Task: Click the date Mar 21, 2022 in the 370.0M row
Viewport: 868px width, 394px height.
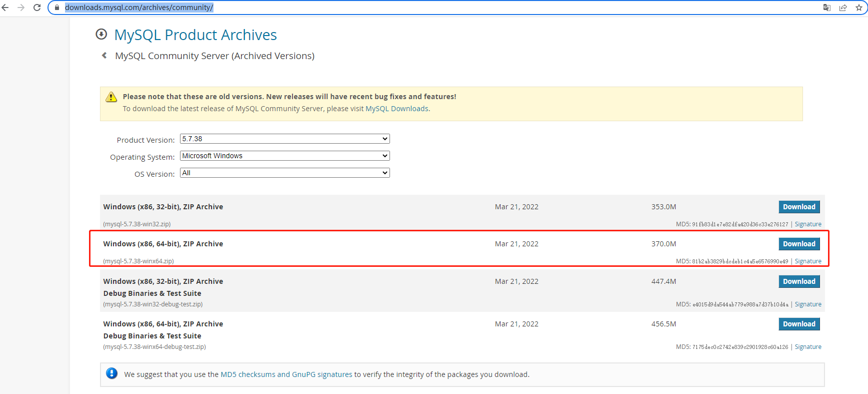Action: pos(516,244)
